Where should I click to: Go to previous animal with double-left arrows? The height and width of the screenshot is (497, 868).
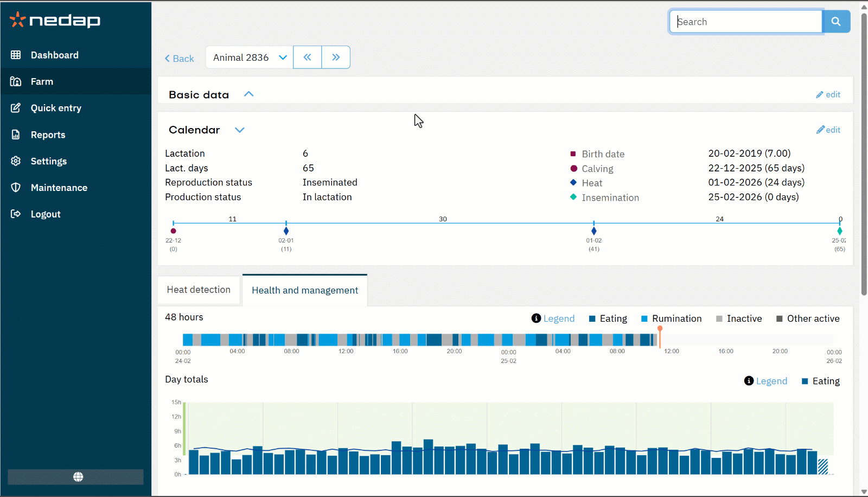(308, 58)
